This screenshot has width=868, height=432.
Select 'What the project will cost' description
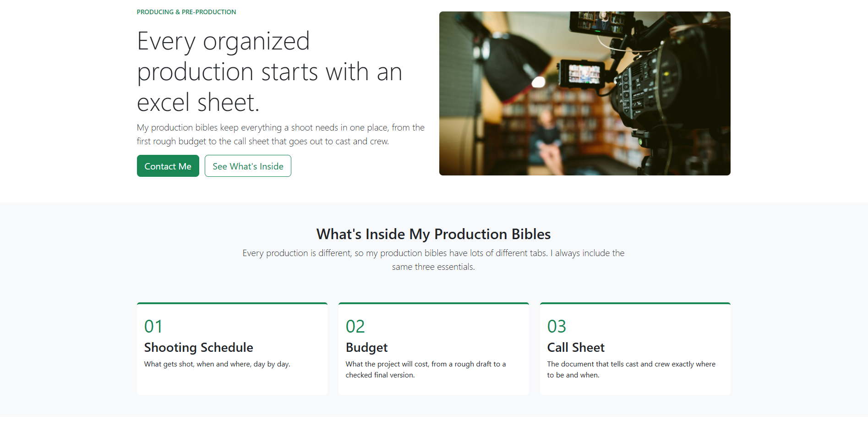(x=426, y=370)
